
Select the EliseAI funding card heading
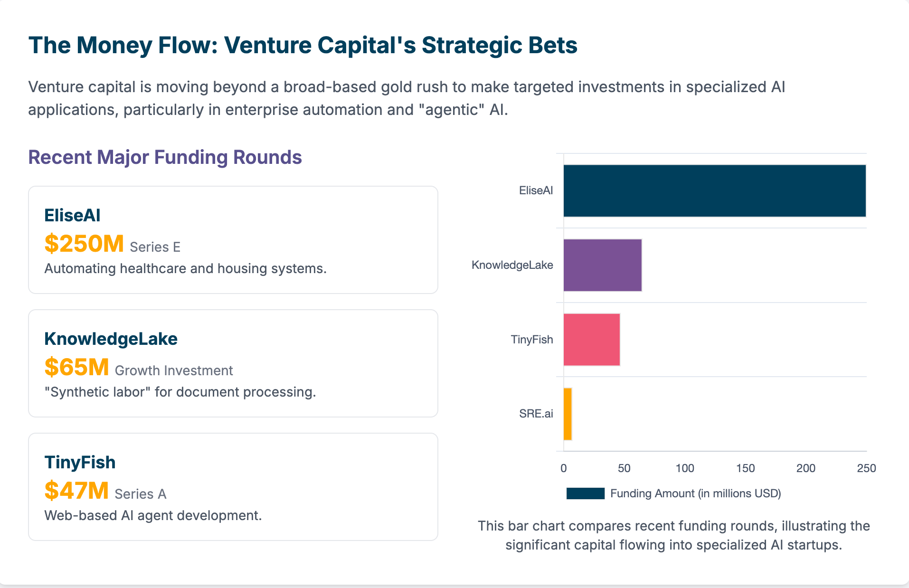point(72,215)
